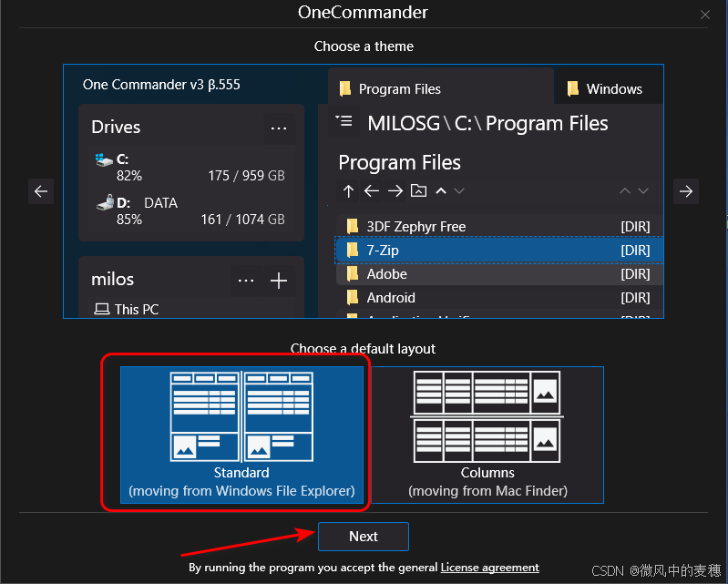Click the MILOSG path segment

(404, 124)
